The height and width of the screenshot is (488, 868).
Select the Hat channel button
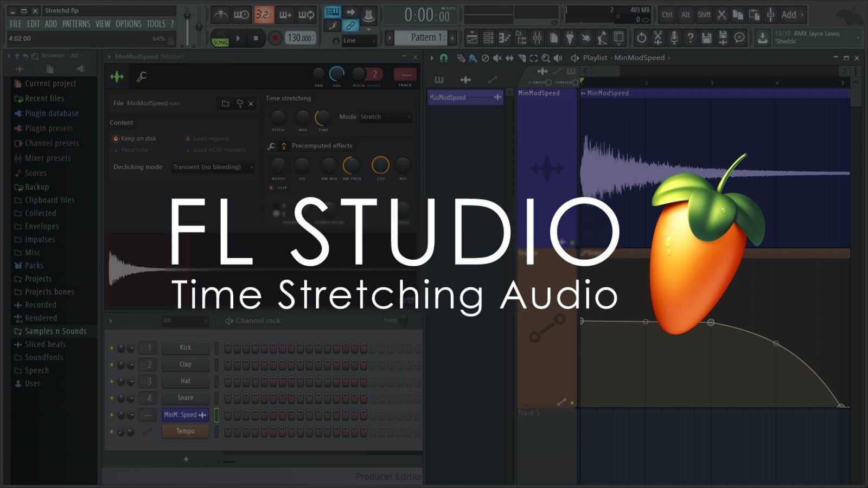click(x=186, y=381)
